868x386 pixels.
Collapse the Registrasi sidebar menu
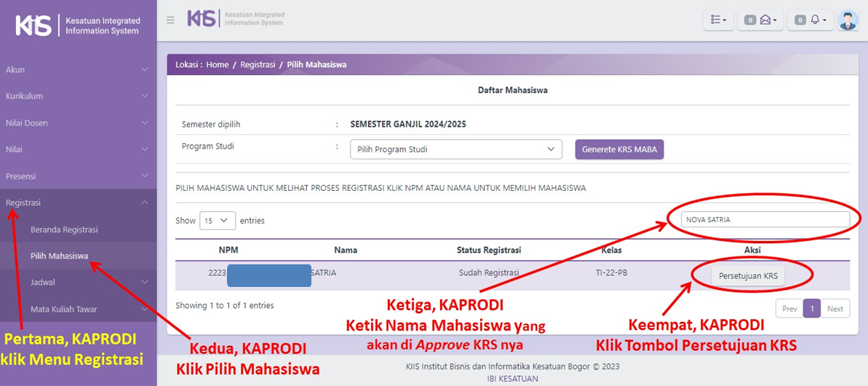(x=78, y=202)
